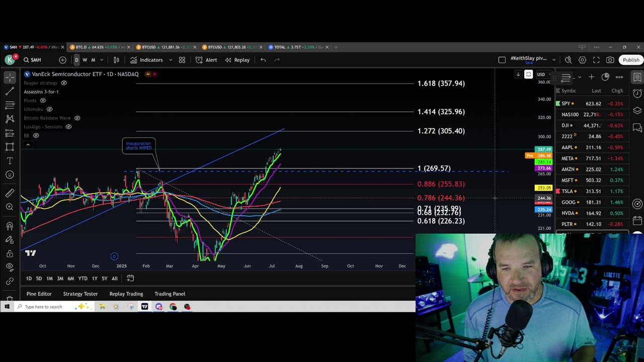Select the crosshair cursor tool

pos(10,77)
